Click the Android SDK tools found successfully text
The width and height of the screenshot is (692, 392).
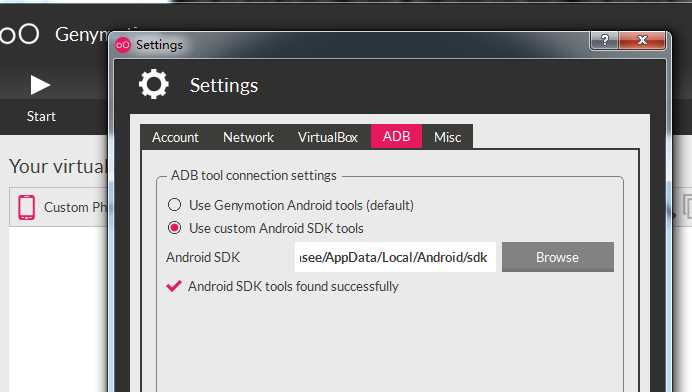(293, 286)
